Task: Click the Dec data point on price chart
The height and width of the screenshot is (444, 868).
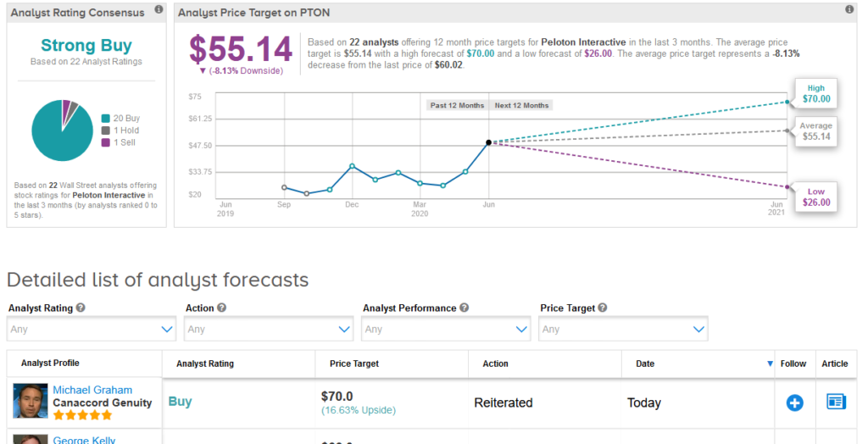Action: pyautogui.click(x=352, y=166)
